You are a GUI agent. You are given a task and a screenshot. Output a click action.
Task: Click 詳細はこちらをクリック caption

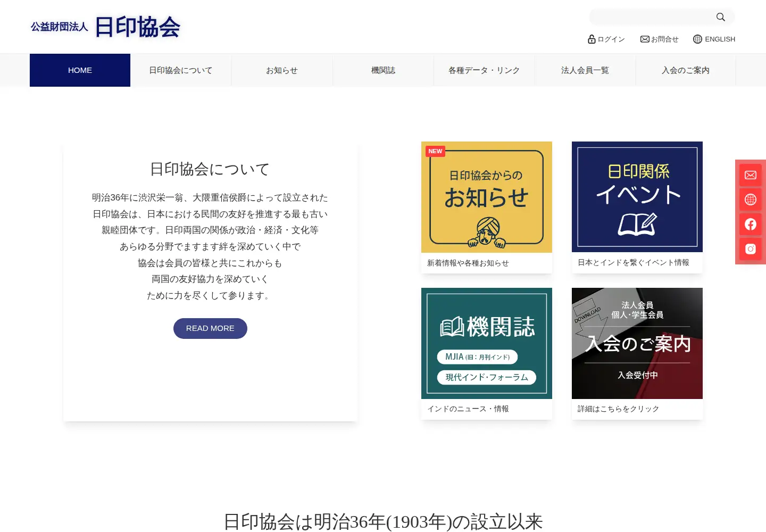tap(619, 409)
